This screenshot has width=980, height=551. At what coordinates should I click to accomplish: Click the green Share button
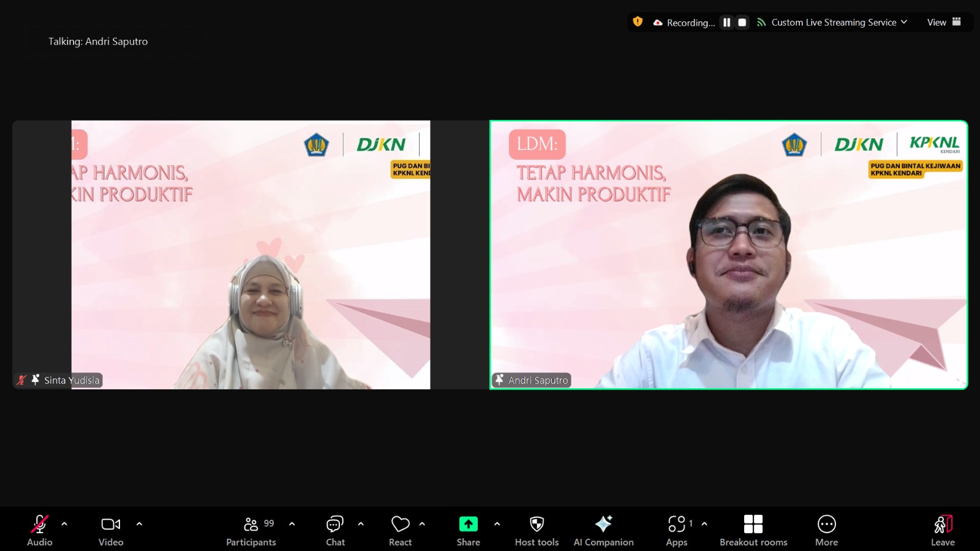(468, 524)
